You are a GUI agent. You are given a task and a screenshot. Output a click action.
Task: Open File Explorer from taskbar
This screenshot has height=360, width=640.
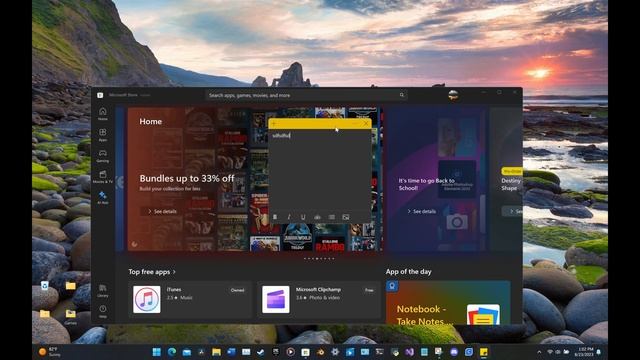click(216, 352)
